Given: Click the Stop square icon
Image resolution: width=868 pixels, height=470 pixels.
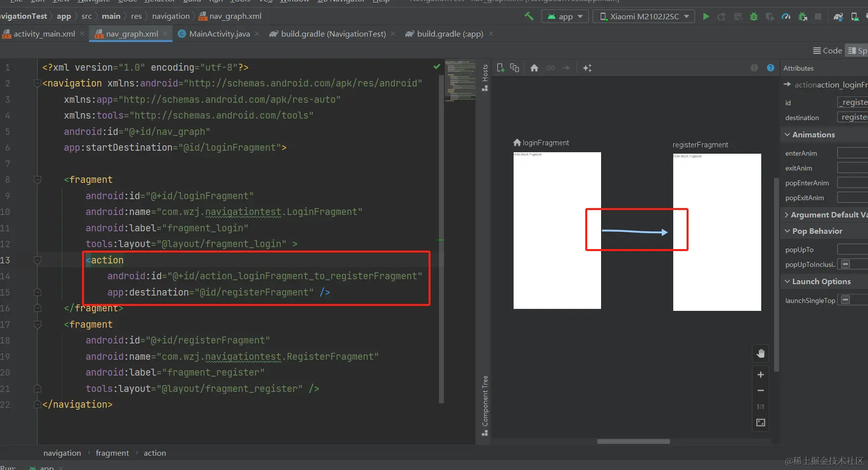Looking at the screenshot, I should (818, 16).
